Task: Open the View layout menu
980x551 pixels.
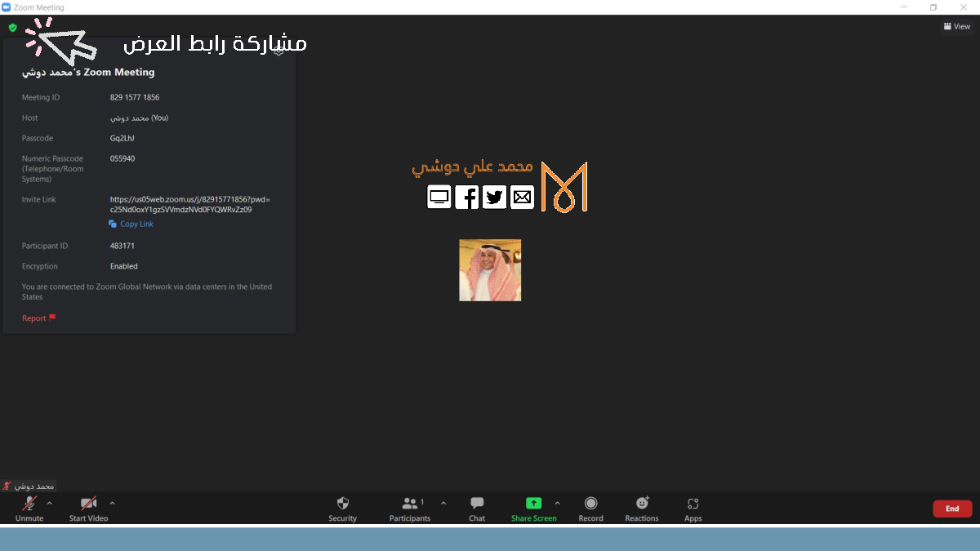Action: [956, 26]
